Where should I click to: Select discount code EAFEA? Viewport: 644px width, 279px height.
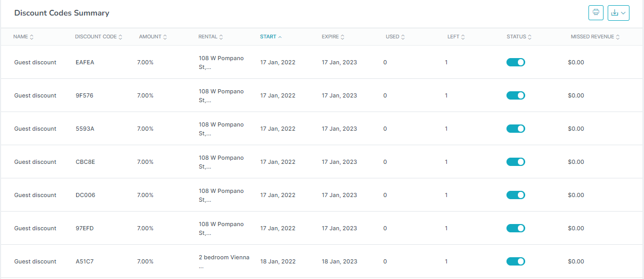tap(85, 62)
